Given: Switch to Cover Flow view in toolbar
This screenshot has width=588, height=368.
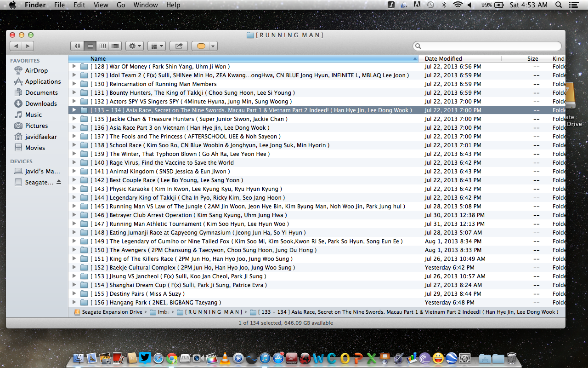Looking at the screenshot, I should coord(115,46).
